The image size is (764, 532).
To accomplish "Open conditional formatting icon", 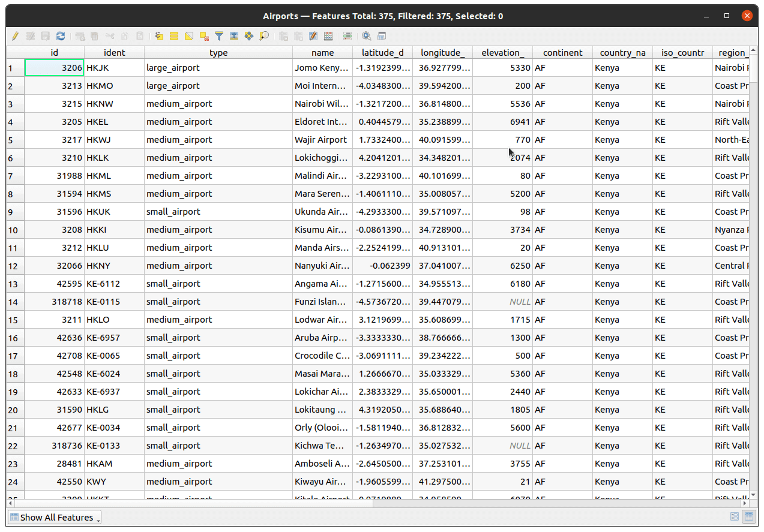I will 347,37.
